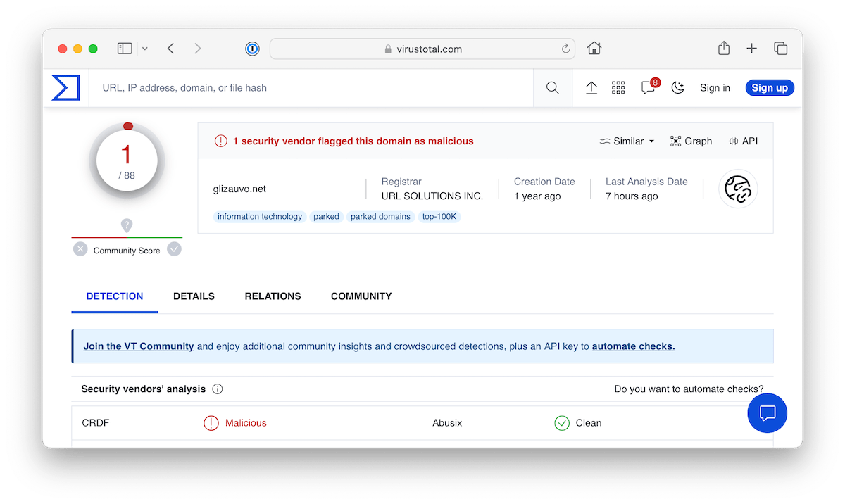Open a new tab with plus icon
Screen dimensions: 845x504
point(752,49)
